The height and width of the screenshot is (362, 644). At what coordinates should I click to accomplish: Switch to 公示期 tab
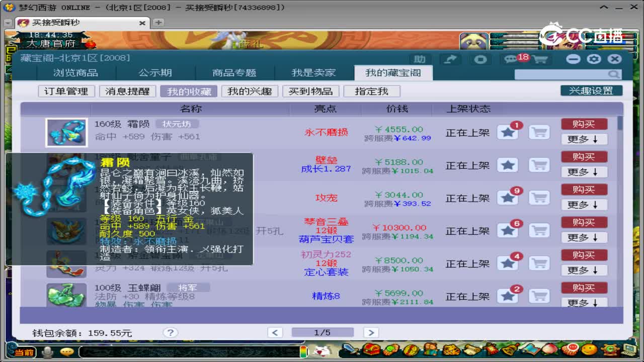point(155,73)
